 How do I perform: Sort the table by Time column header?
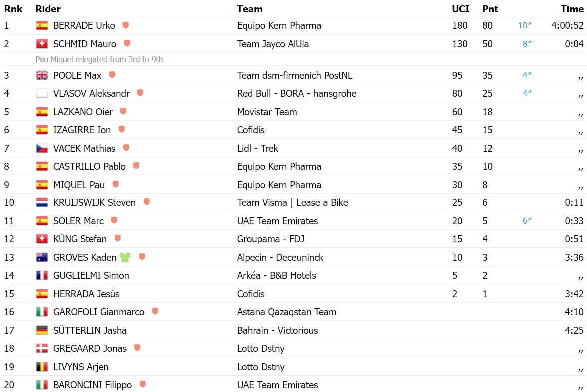(x=572, y=9)
